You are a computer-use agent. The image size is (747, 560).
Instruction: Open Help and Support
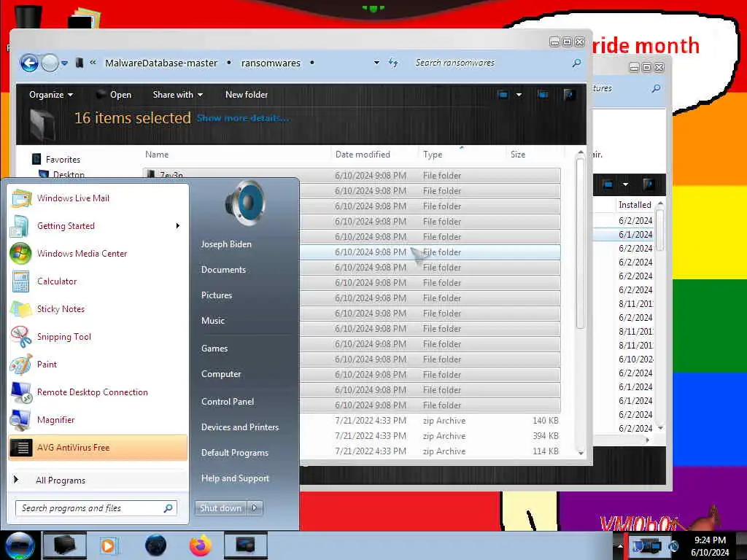click(x=235, y=478)
